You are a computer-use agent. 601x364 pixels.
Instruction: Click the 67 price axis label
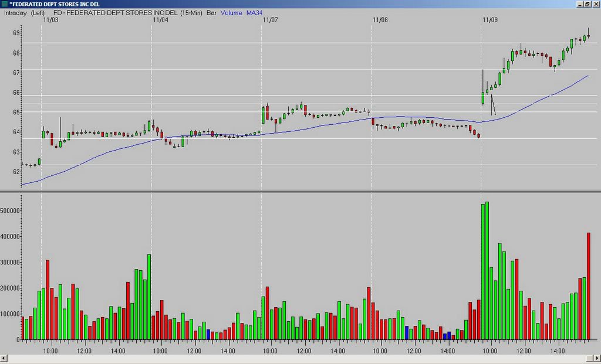click(16, 73)
